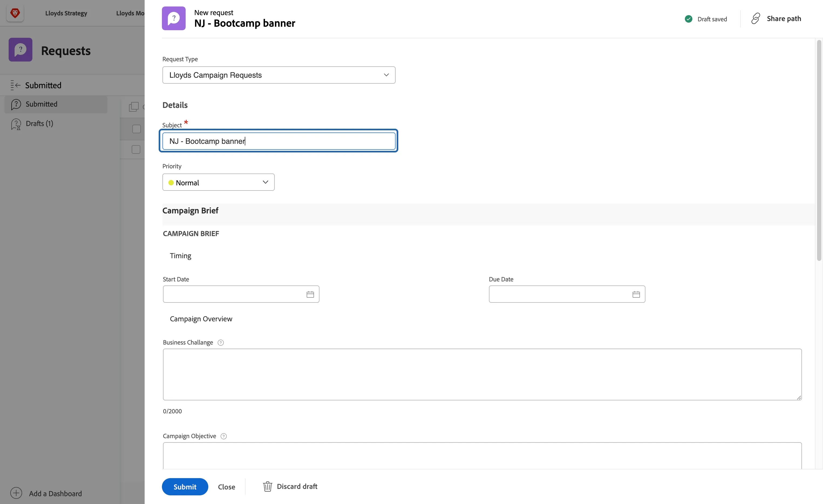Screen dimensions: 823x504
Task: Click the Add a Dashboard plus icon
Action: click(16, 493)
